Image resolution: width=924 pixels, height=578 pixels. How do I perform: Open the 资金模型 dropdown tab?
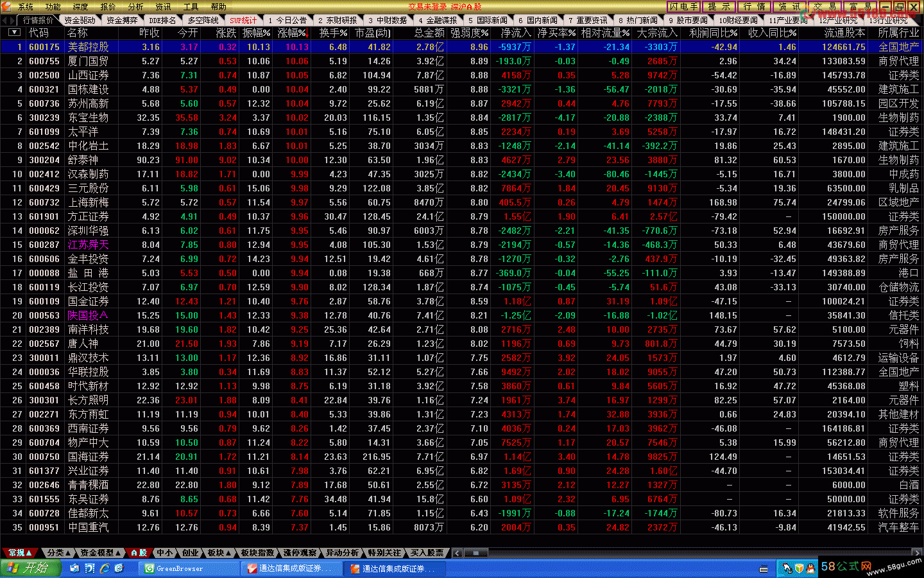101,552
